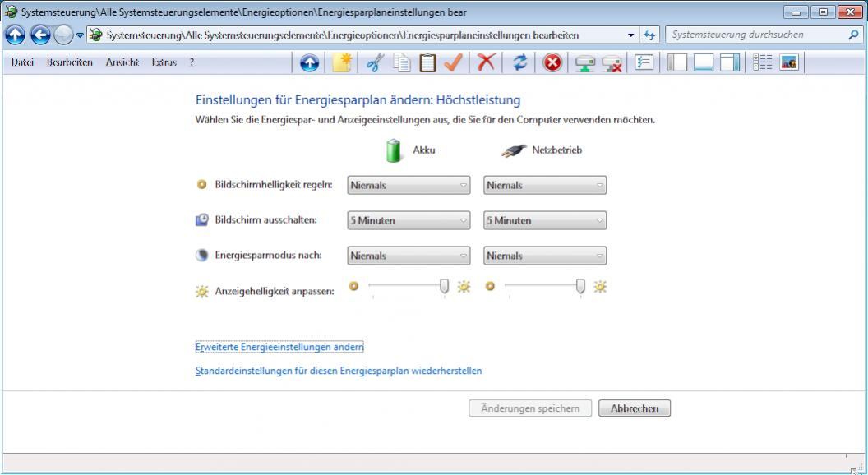868x475 pixels.
Task: Open Akku dropdown for Bildschirmhelligkeit regeln
Action: [409, 185]
